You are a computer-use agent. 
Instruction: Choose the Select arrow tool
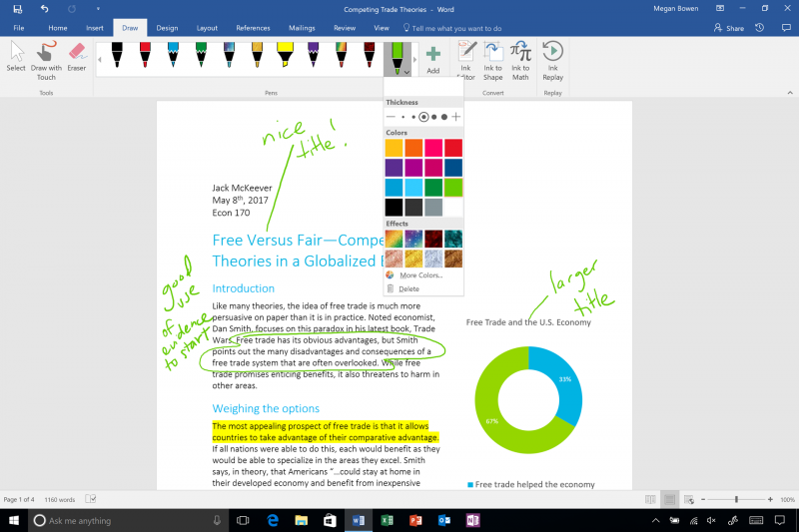click(x=16, y=57)
